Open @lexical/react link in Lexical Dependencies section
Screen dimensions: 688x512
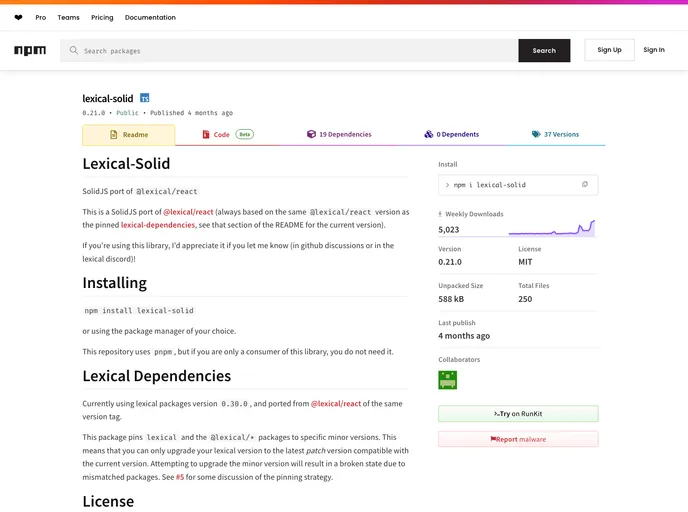[x=336, y=404]
